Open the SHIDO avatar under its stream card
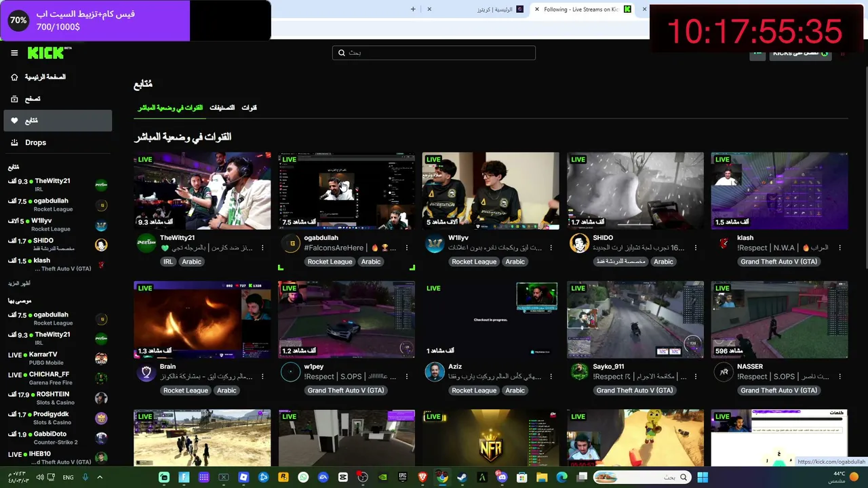The width and height of the screenshot is (868, 488). coord(579,244)
